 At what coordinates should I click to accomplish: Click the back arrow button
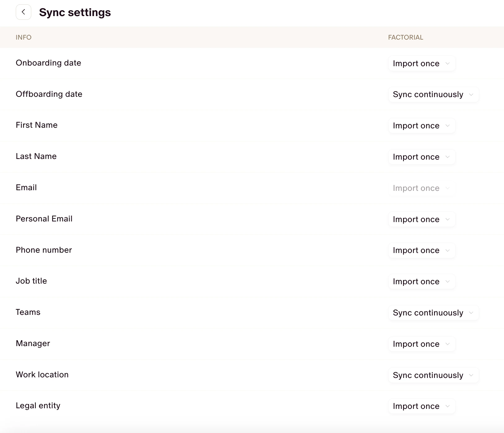pos(24,12)
